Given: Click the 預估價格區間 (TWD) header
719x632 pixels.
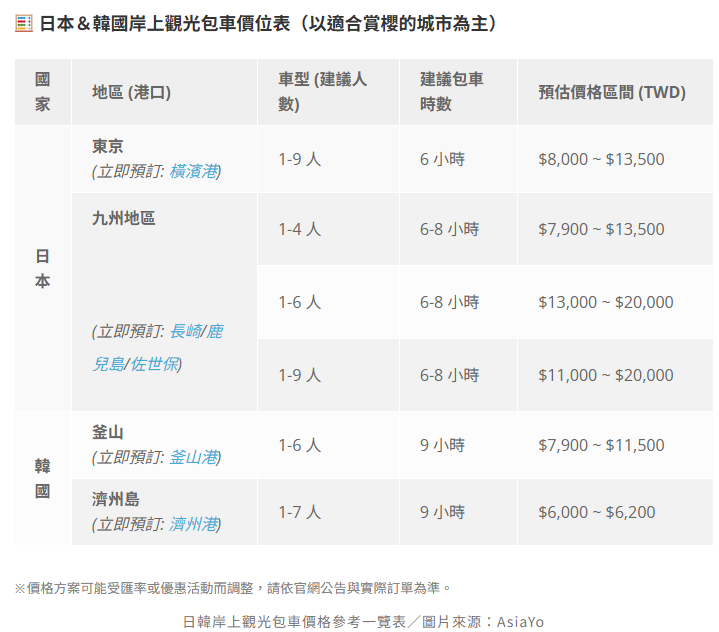Looking at the screenshot, I should [x=611, y=92].
